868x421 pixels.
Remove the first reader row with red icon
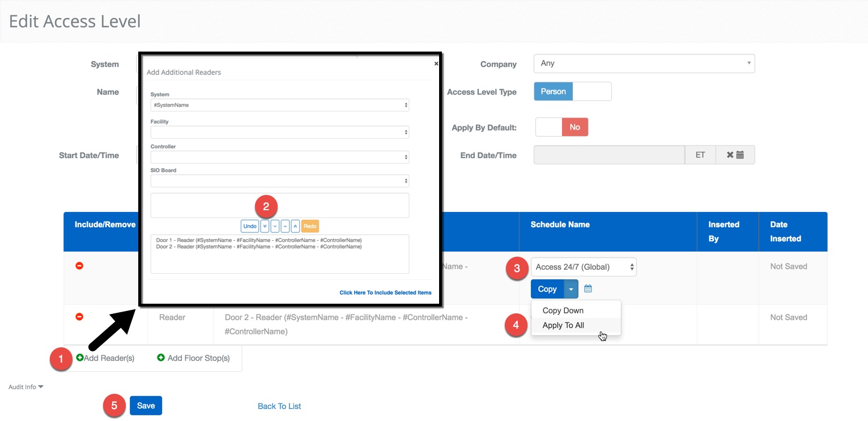(80, 266)
